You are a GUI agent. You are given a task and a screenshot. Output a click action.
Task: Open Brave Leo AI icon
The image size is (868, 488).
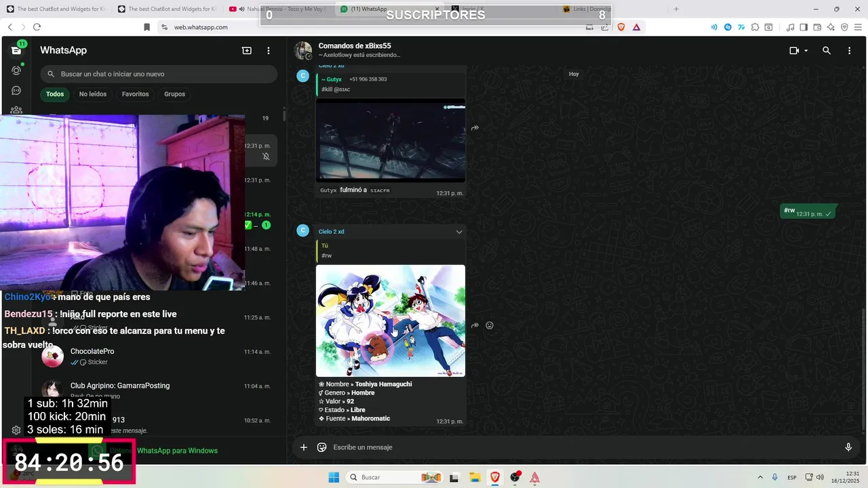[x=831, y=27]
